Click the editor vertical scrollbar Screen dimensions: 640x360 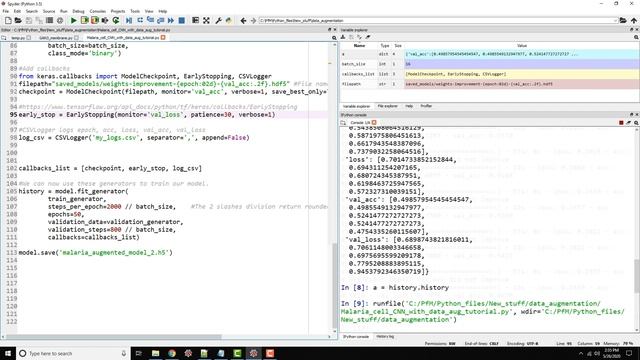335,285
